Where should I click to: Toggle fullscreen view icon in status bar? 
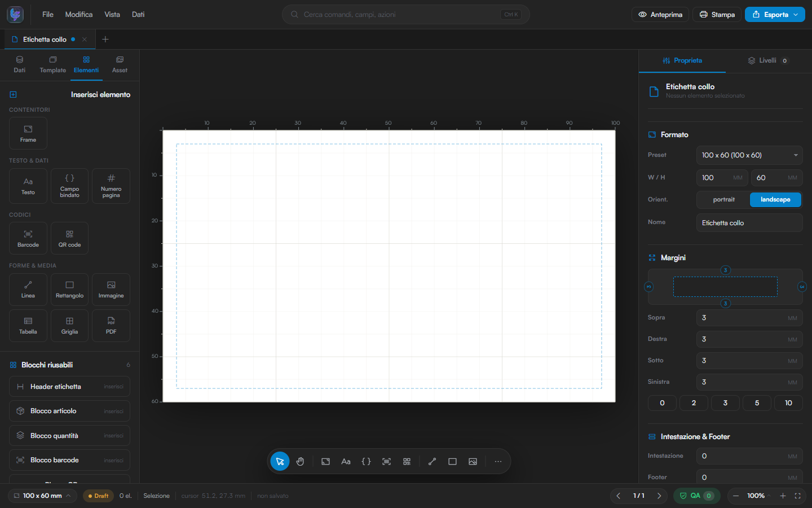(797, 496)
